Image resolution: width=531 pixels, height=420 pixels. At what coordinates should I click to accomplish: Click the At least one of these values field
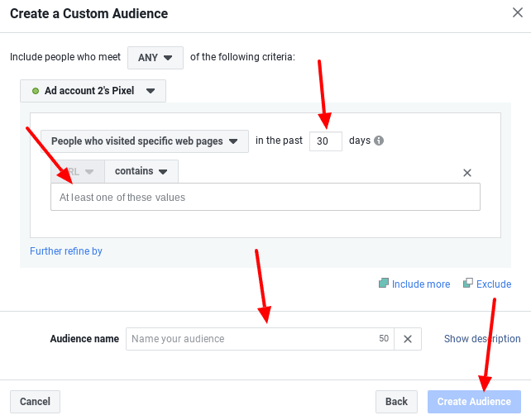pos(265,197)
